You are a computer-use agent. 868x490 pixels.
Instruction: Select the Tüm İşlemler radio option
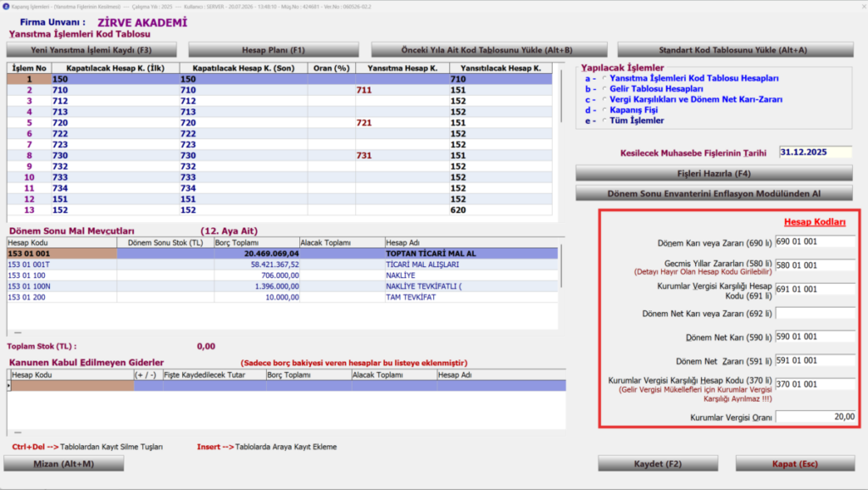pos(604,120)
